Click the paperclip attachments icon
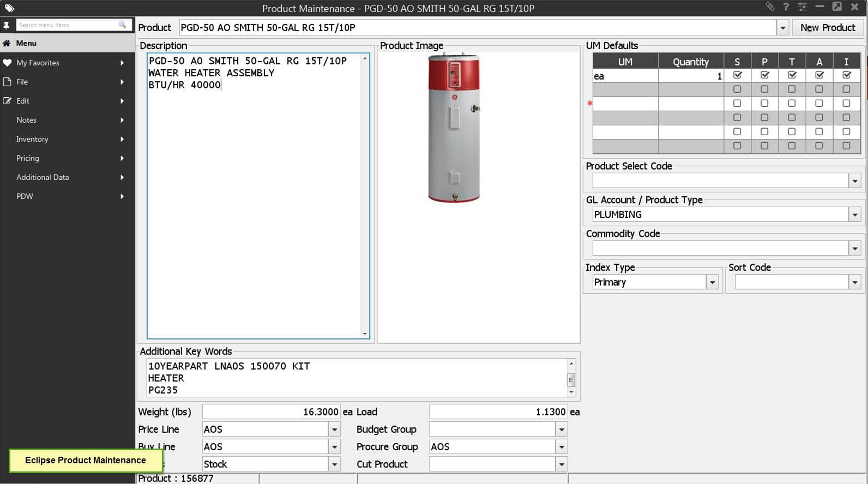The image size is (868, 484). [x=769, y=7]
